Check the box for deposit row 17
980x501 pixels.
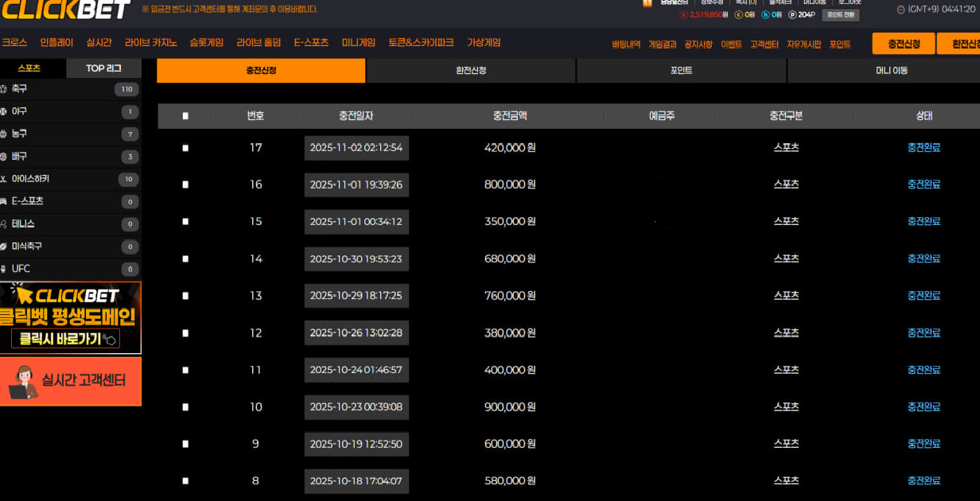point(185,148)
